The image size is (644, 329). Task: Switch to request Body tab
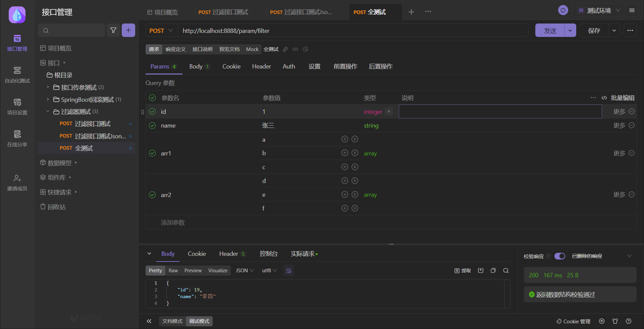199,66
